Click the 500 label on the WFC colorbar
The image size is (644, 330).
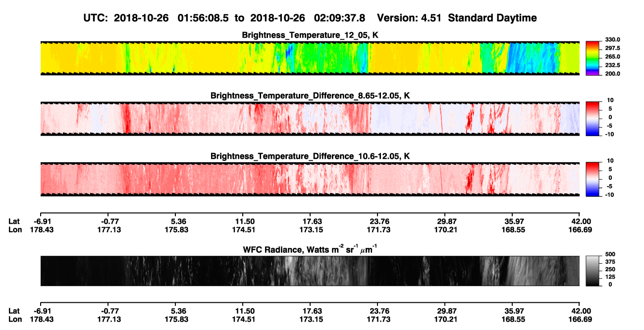click(x=610, y=254)
